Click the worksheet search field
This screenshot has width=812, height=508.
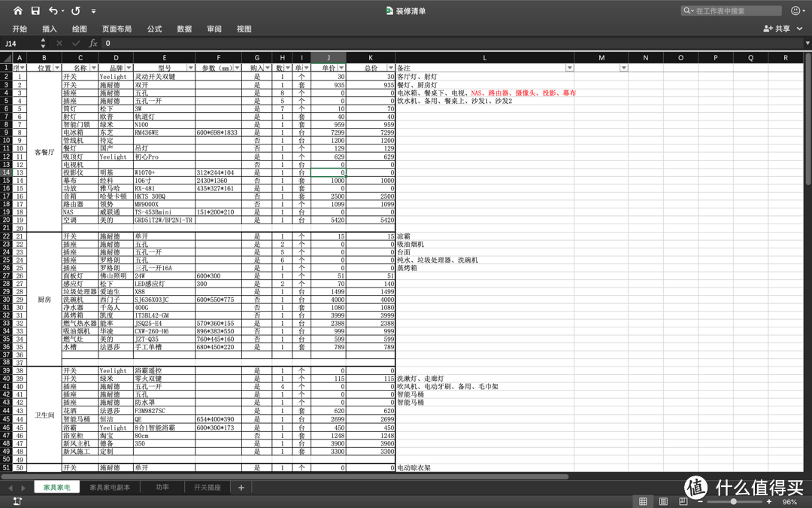[x=731, y=11]
